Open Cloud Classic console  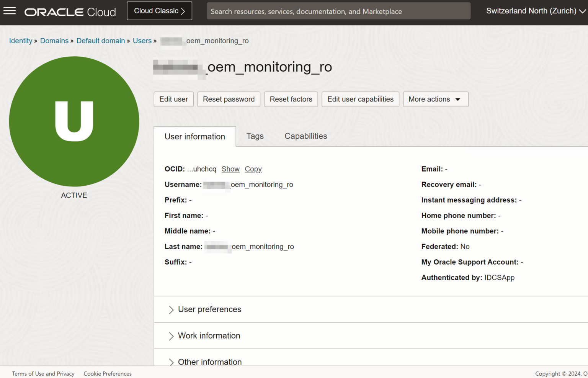coord(159,11)
